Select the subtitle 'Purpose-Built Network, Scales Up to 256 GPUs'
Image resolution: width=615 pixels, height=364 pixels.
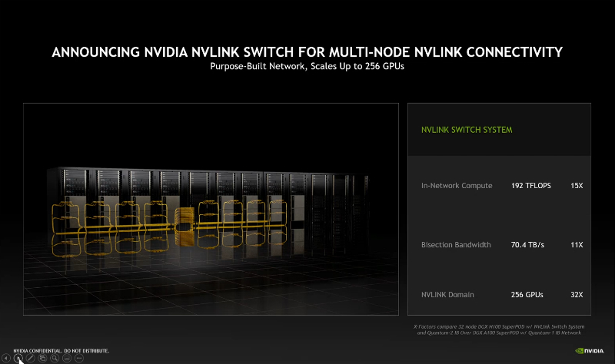(307, 67)
